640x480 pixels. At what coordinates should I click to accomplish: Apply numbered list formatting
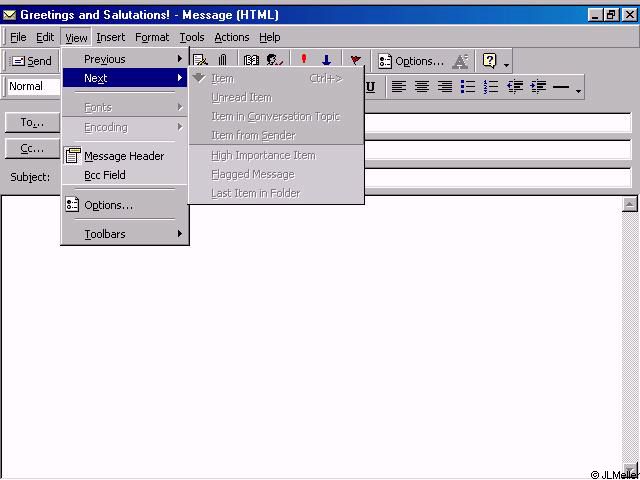491,87
